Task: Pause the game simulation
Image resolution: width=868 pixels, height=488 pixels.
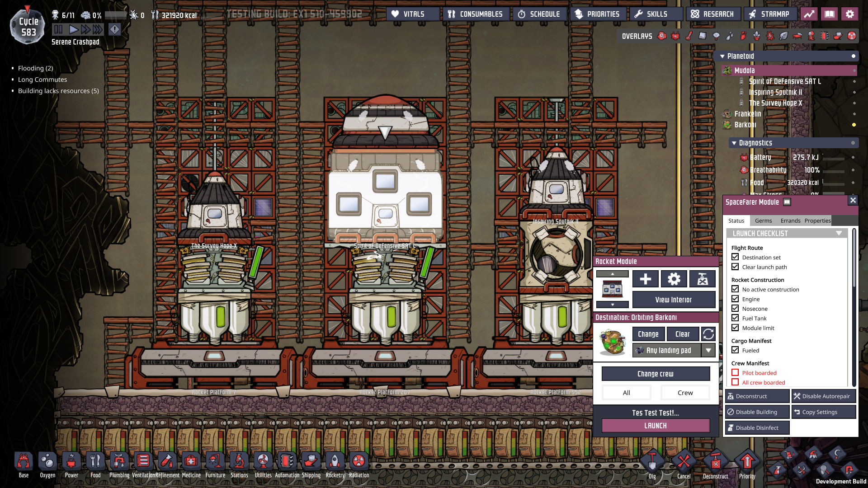Action: coord(58,30)
